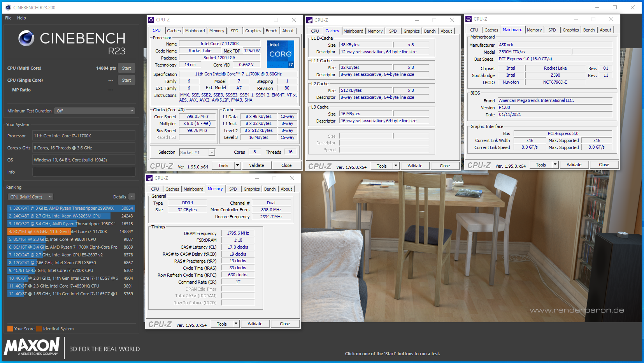This screenshot has width=644, height=363.
Task: Open Graphics tab in the CPU-Z Memory timings window
Action: pos(251,189)
